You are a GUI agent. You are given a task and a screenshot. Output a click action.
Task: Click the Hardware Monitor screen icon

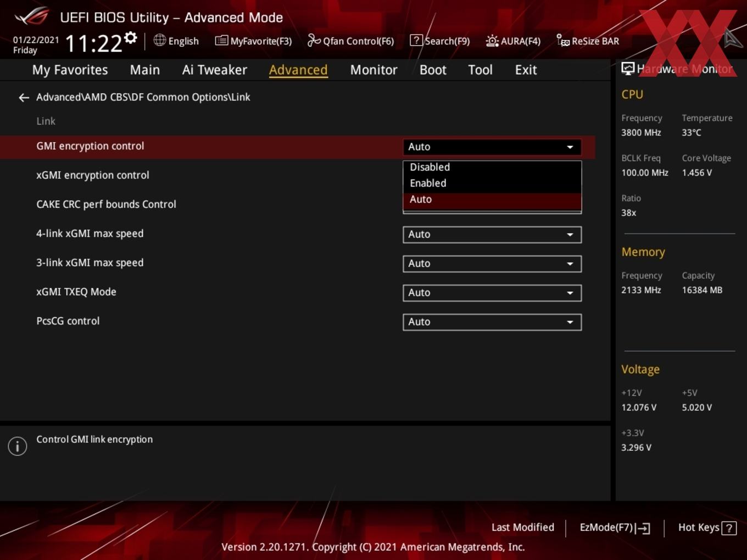(628, 69)
